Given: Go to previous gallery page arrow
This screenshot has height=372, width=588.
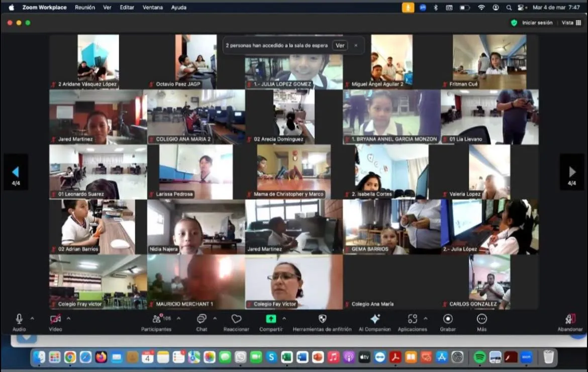Looking at the screenshot, I should coord(16,172).
